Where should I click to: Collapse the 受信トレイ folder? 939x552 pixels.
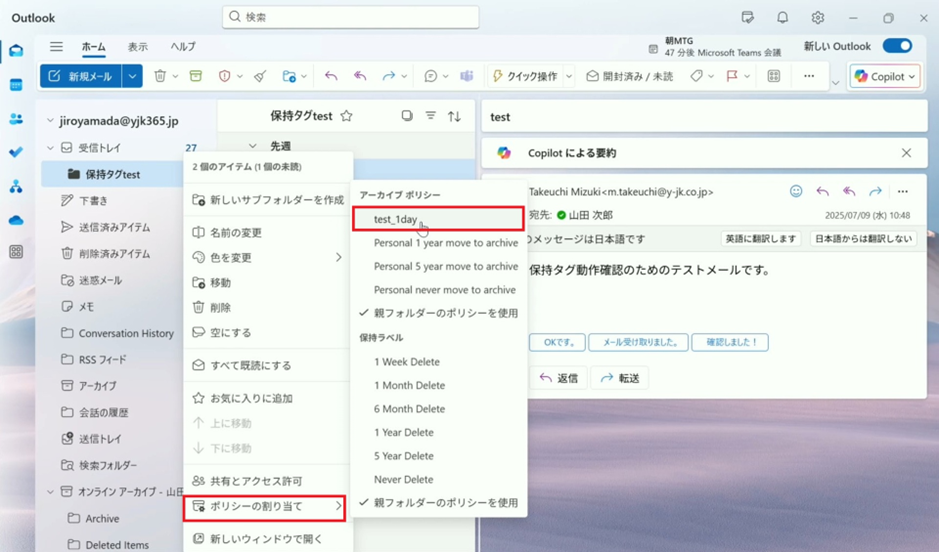click(50, 148)
